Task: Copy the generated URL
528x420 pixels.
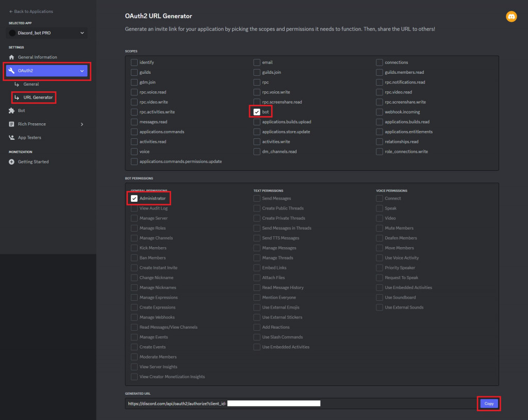Action: click(489, 403)
